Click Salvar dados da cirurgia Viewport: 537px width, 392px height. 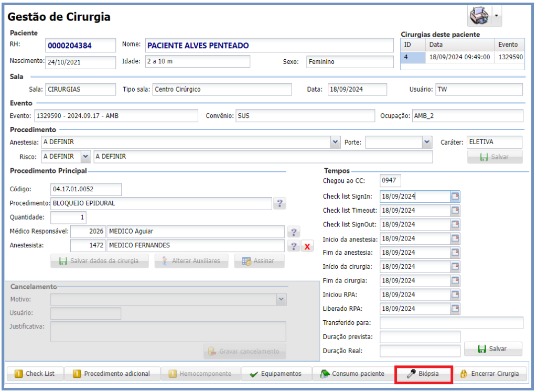(x=99, y=261)
